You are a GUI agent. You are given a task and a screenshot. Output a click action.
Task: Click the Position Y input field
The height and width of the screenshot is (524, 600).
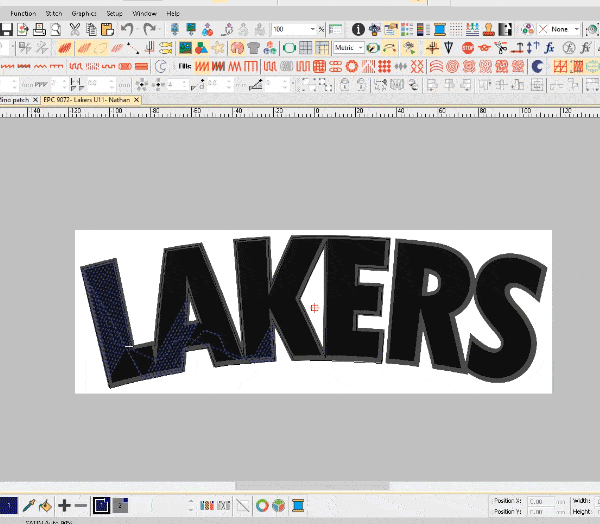[541, 511]
